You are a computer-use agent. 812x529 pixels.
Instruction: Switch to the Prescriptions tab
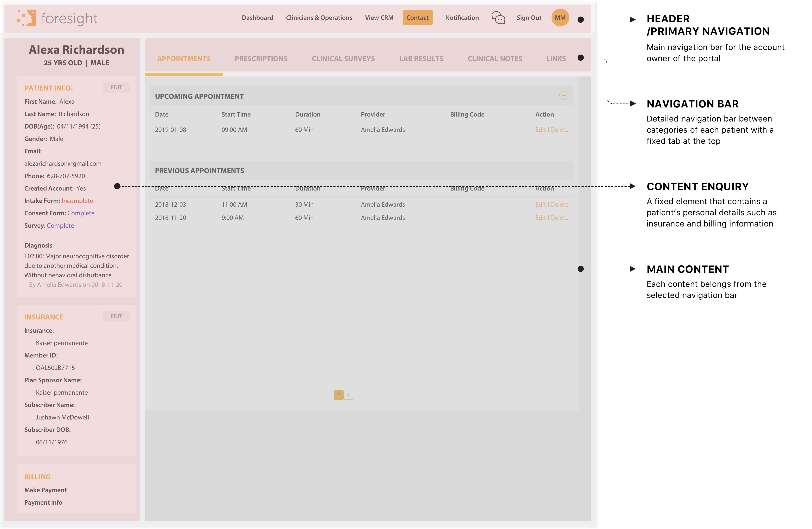[x=261, y=58]
